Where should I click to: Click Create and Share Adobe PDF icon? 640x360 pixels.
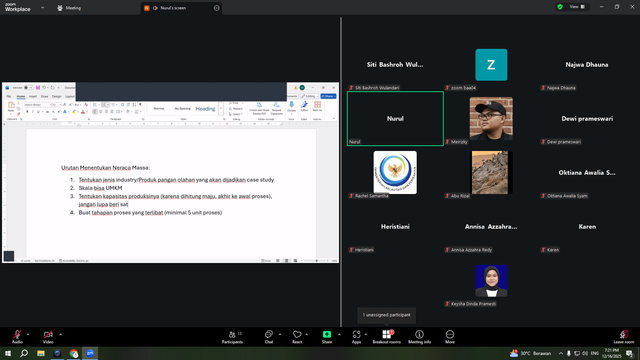tap(259, 105)
